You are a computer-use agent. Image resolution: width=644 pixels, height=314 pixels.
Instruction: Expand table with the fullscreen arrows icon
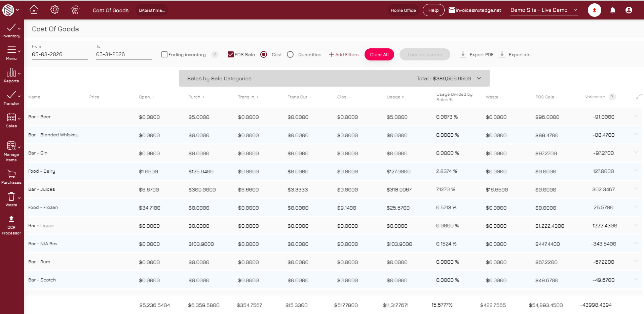point(639,96)
